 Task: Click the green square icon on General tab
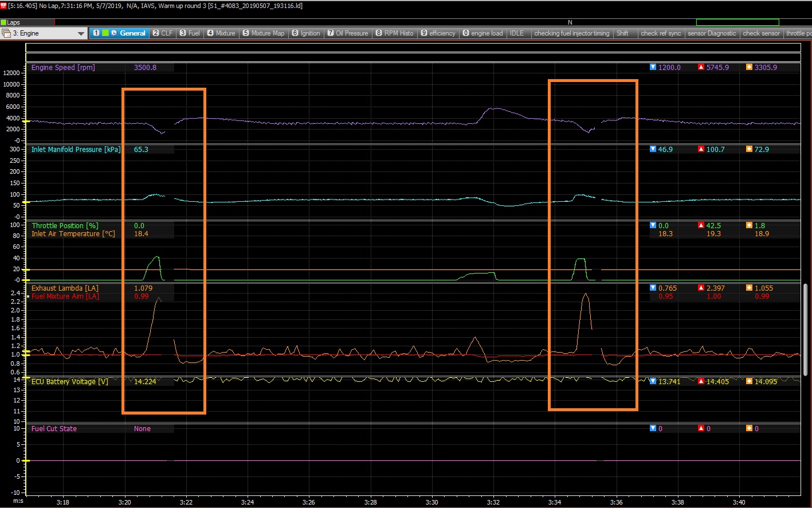[105, 33]
